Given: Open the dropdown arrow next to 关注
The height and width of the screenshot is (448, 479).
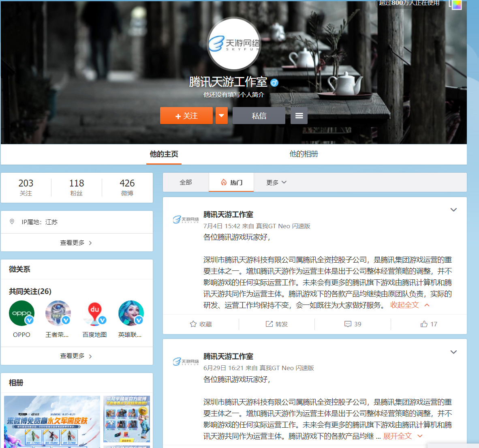Looking at the screenshot, I should pyautogui.click(x=221, y=116).
